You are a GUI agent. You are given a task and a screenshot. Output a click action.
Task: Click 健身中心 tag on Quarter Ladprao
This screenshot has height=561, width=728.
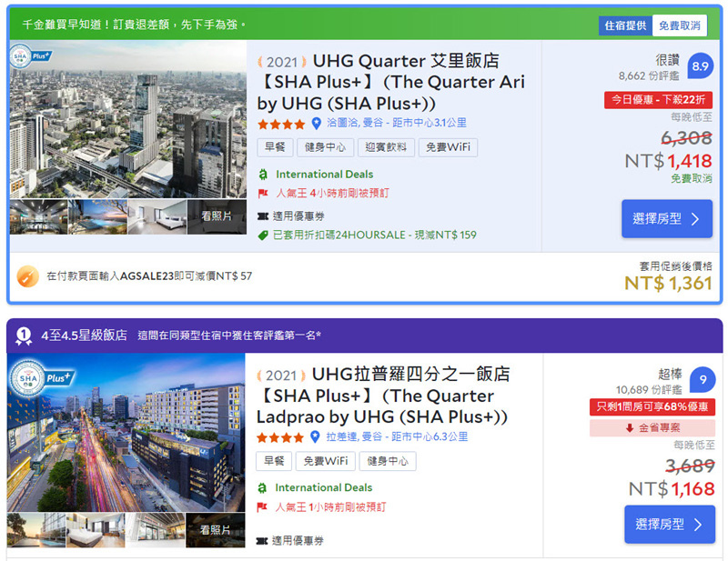(x=388, y=461)
